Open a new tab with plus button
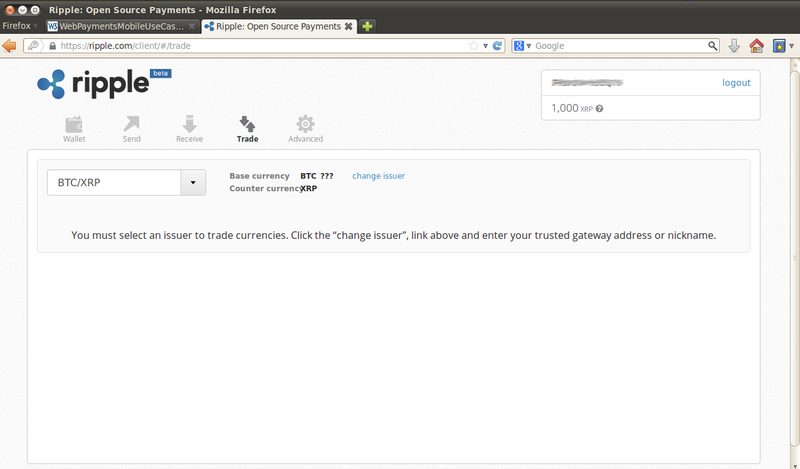800x469 pixels. (368, 26)
